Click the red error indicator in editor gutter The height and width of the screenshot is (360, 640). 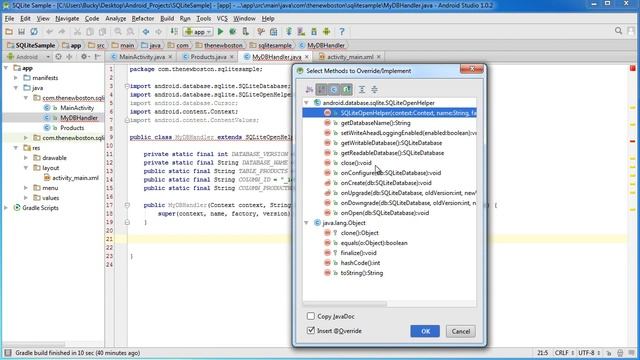click(x=632, y=68)
